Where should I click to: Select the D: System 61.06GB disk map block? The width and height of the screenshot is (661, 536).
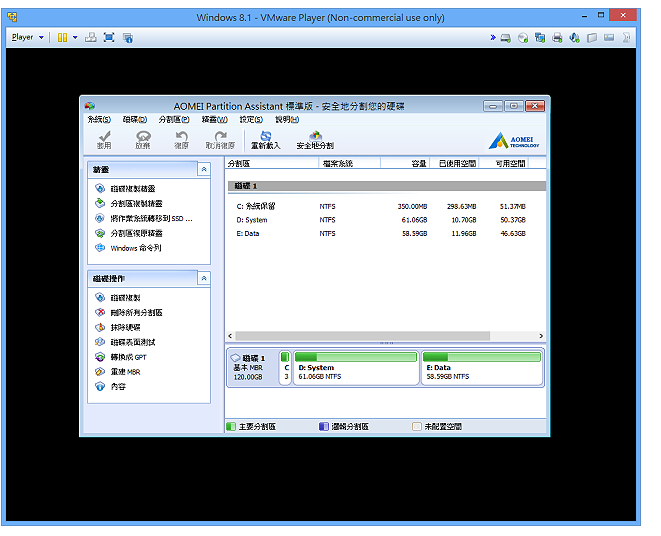(356, 368)
